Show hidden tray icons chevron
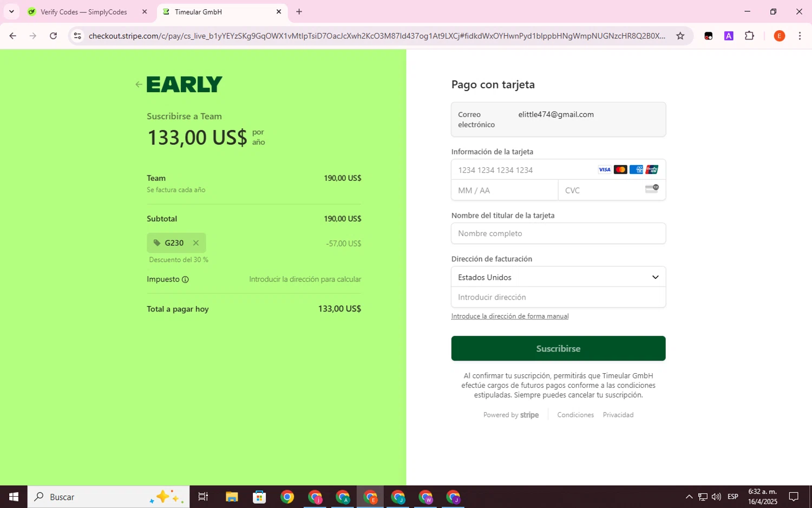The width and height of the screenshot is (812, 508). tap(689, 497)
